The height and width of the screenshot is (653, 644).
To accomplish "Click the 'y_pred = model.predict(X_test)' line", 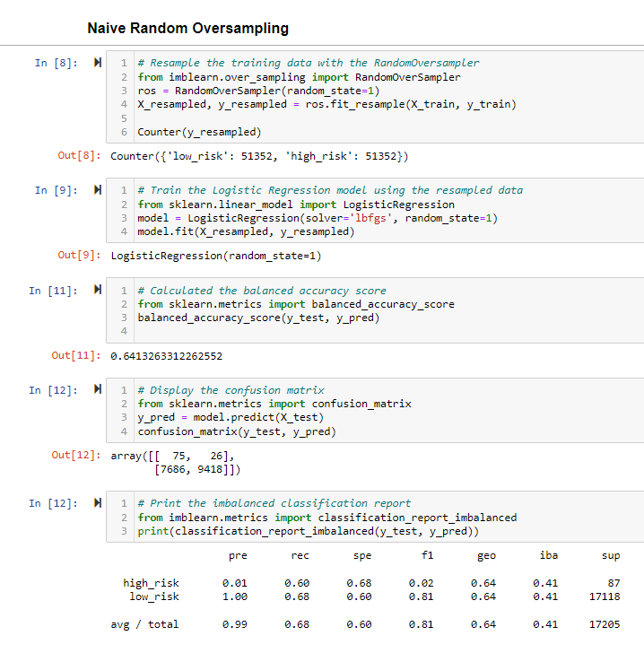I will coord(231,417).
